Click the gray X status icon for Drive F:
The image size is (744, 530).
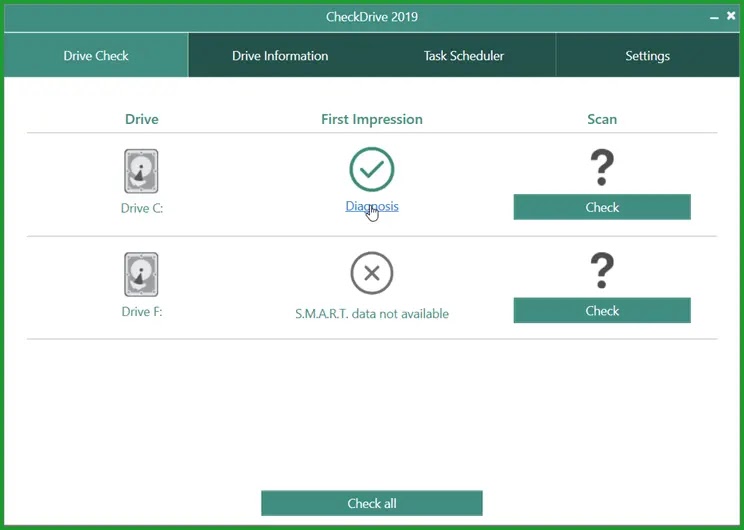[x=372, y=273]
